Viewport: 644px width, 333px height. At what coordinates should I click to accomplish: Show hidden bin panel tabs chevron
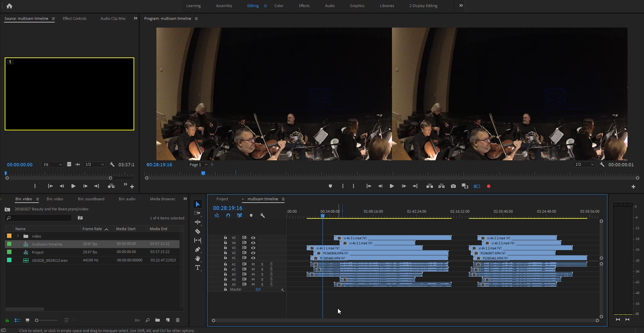click(185, 199)
